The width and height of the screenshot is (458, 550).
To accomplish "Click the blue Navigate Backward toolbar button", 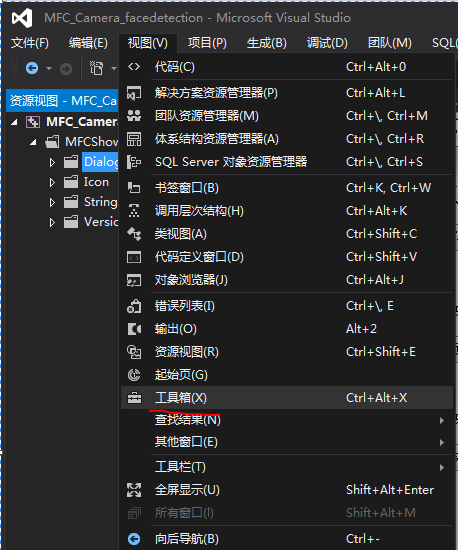I will point(32,68).
